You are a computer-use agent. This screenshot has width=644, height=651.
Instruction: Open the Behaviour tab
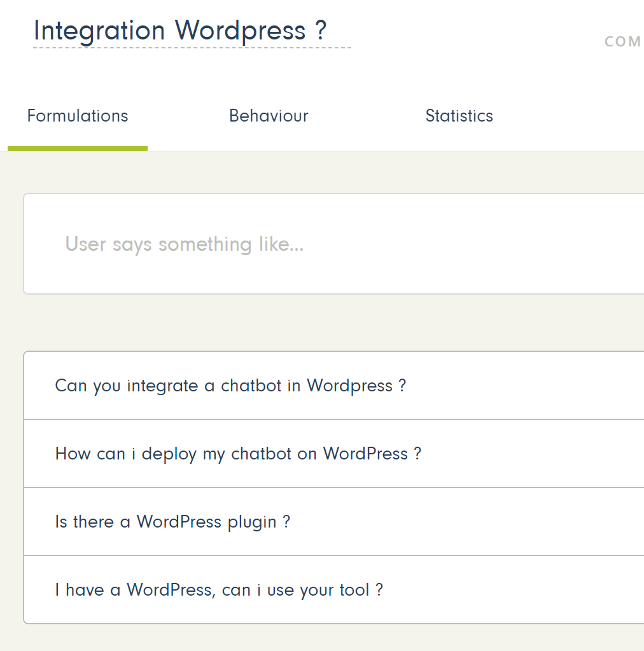(269, 116)
